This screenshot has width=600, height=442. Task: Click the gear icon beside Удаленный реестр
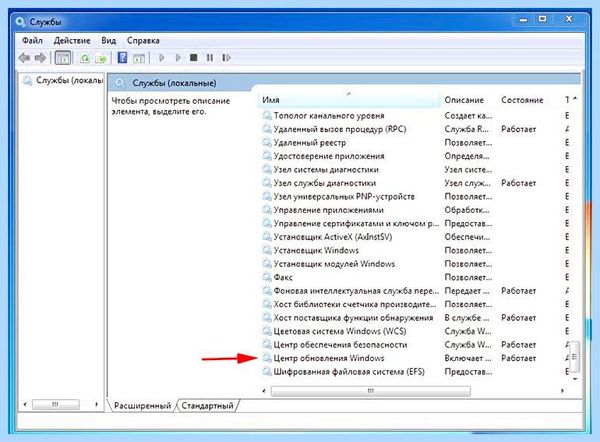coord(267,142)
